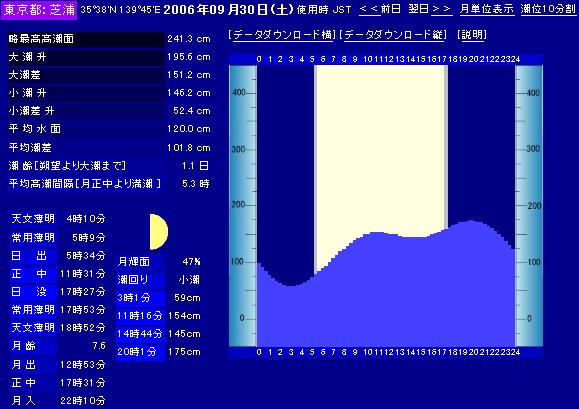Image resolution: width=579 pixels, height=409 pixels.
Task: Click evening civil twilight 17時53分
Action: pyautogui.click(x=83, y=310)
